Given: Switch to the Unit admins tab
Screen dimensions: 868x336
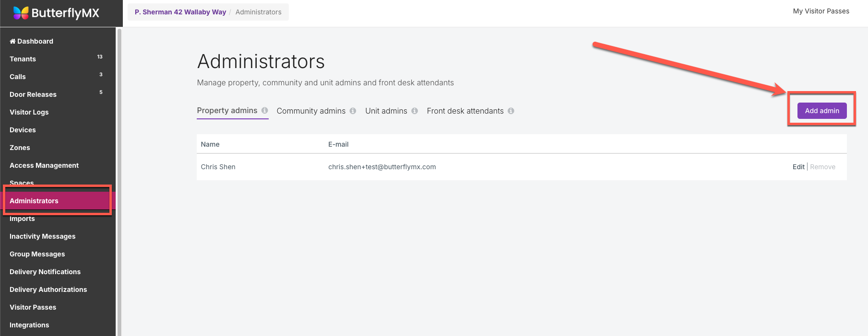Looking at the screenshot, I should pyautogui.click(x=386, y=111).
